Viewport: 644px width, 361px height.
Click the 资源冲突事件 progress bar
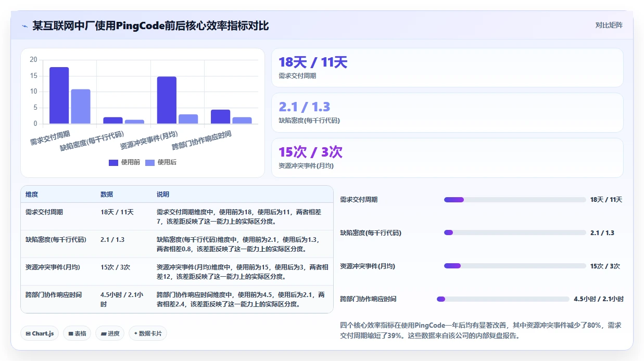click(515, 266)
